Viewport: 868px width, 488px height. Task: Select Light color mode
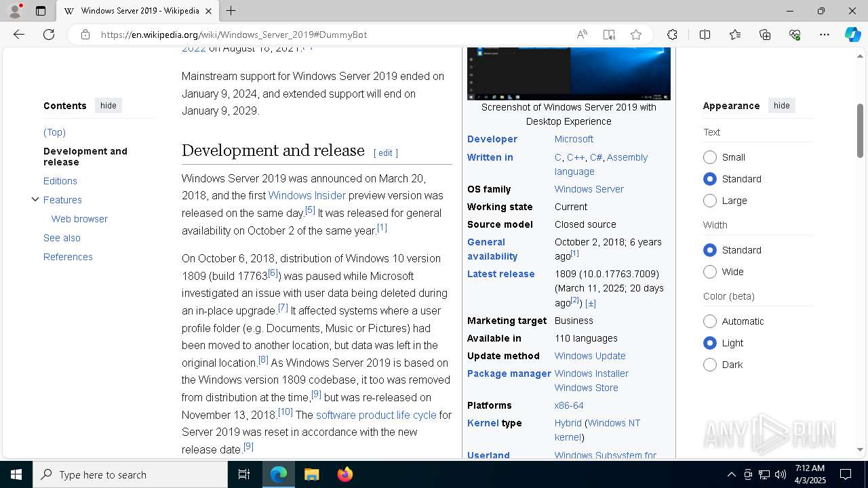[710, 343]
